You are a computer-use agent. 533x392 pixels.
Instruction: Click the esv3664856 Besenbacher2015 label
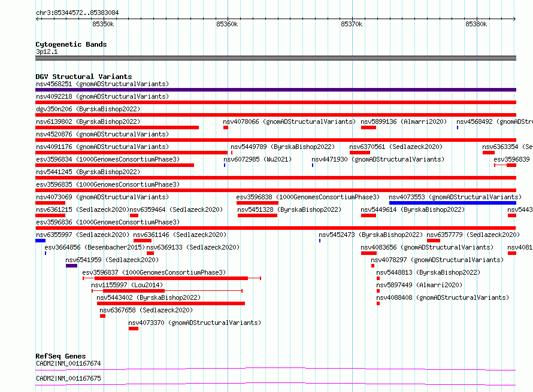click(x=95, y=247)
